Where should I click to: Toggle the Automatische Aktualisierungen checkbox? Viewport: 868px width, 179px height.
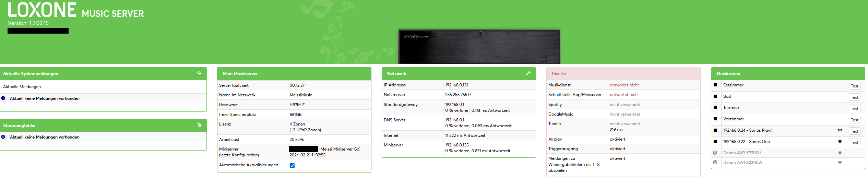click(292, 166)
